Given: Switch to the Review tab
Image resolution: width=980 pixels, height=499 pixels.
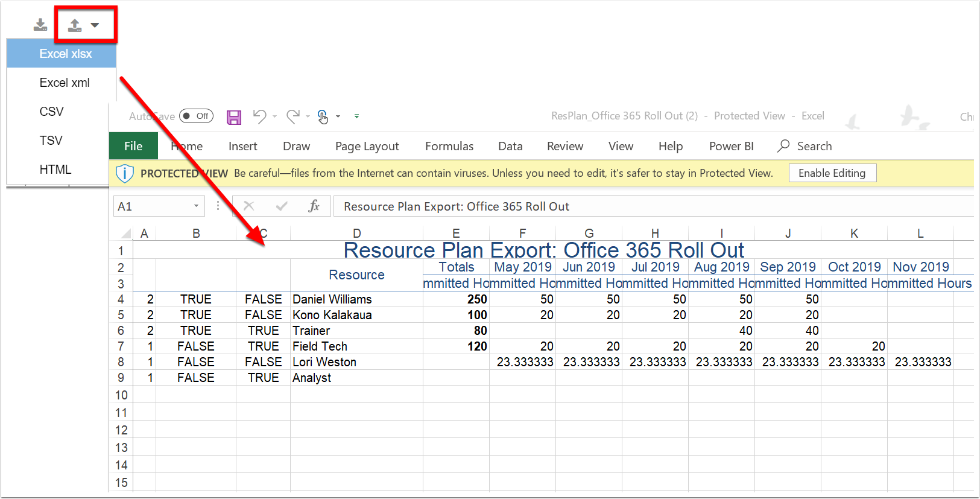Looking at the screenshot, I should [565, 146].
